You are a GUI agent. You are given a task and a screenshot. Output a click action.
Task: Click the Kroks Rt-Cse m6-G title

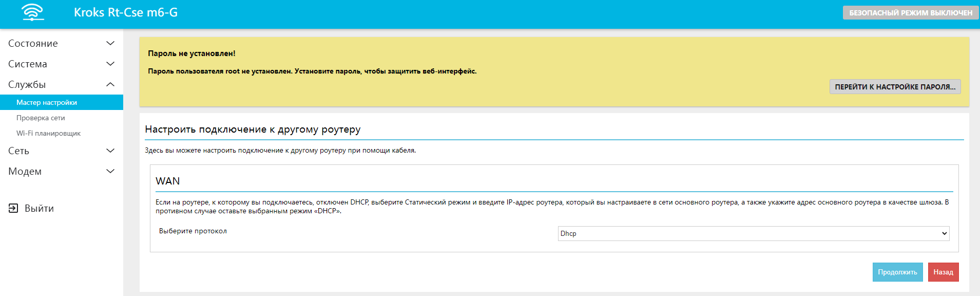click(x=126, y=13)
